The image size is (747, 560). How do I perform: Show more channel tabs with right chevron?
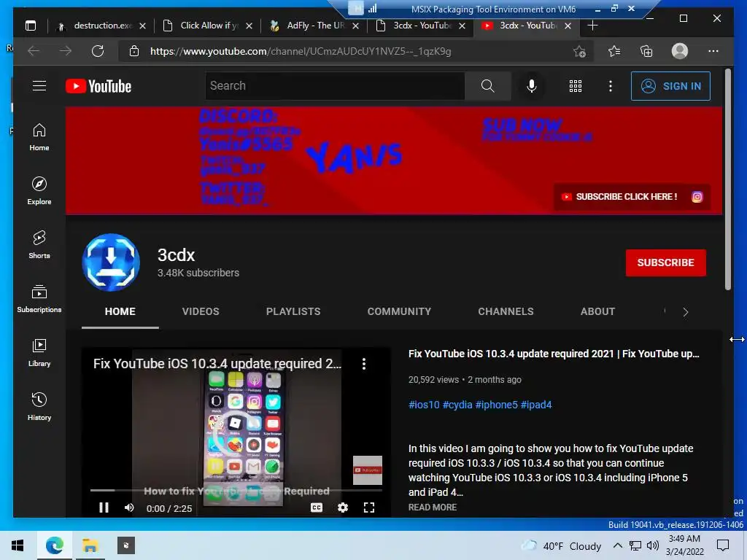click(686, 312)
